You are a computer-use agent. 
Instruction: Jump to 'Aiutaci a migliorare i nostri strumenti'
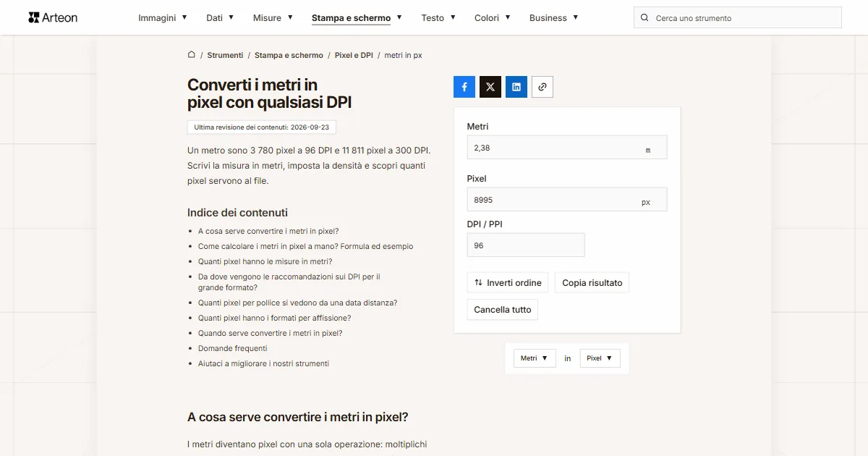263,364
